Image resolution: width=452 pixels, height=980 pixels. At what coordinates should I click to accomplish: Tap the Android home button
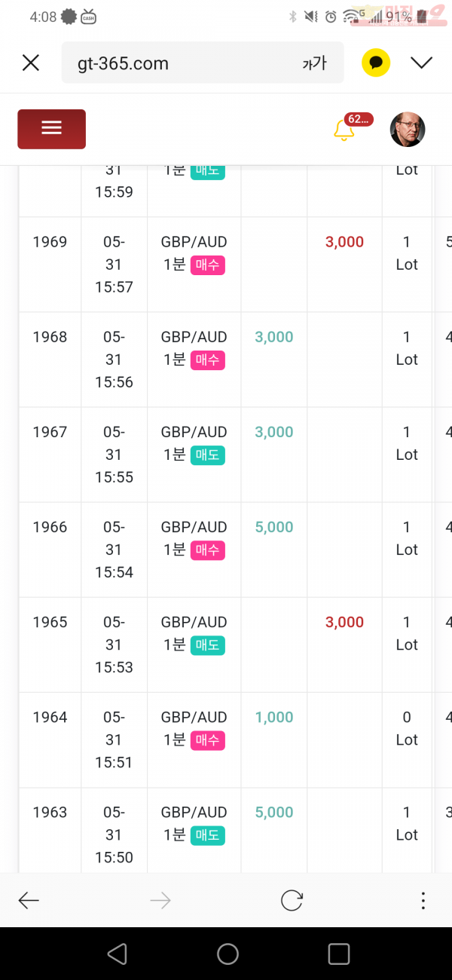coord(228,954)
